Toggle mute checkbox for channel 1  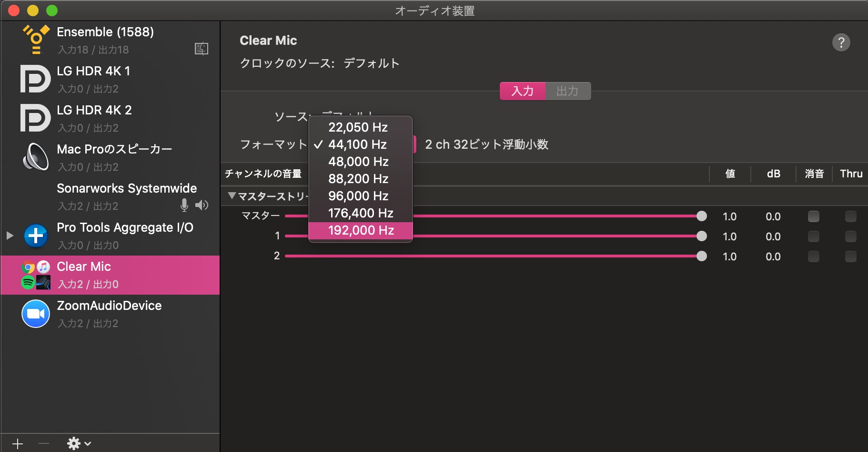click(x=814, y=236)
